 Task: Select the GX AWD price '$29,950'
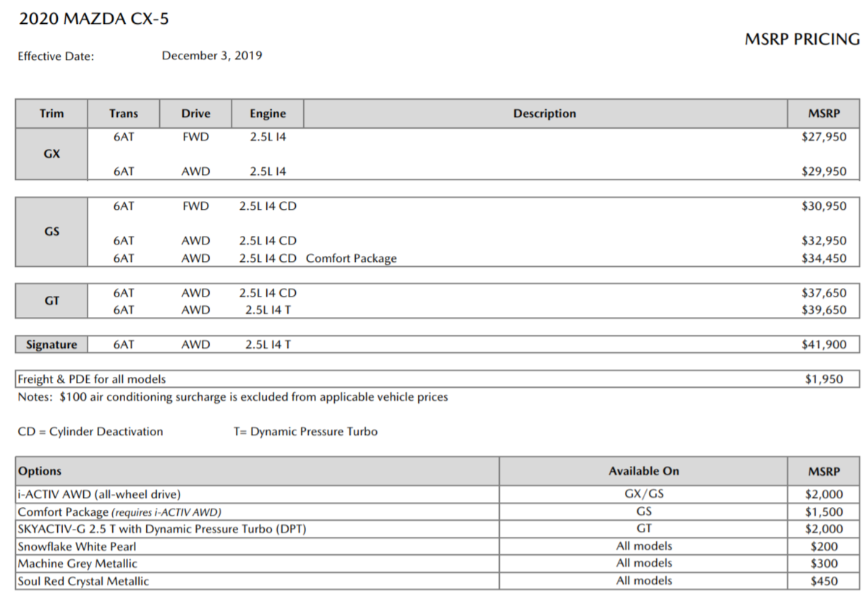click(x=824, y=172)
